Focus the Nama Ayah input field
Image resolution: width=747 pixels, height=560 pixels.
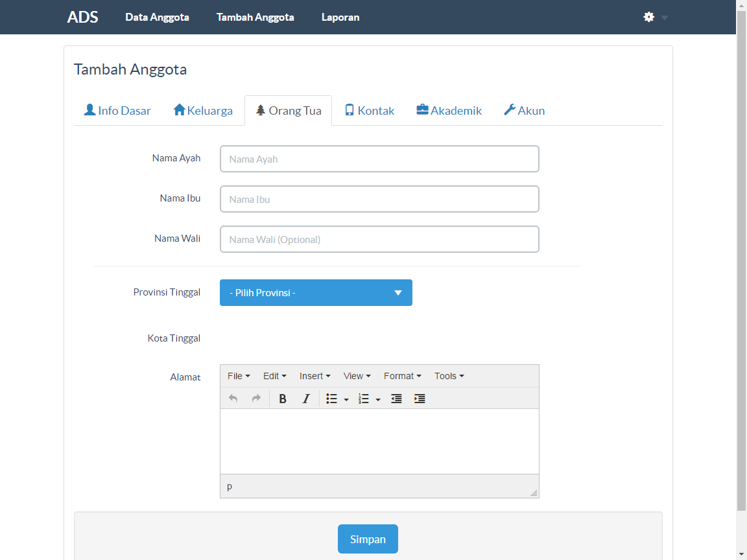[379, 159]
